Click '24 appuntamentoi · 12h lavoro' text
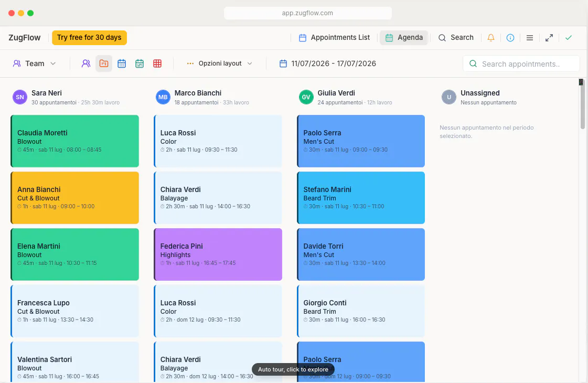This screenshot has width=588, height=383. point(355,102)
